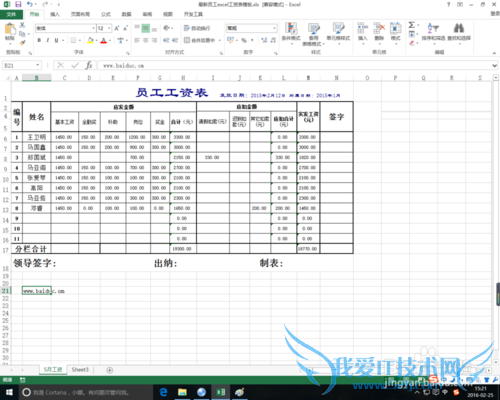
Task: Open Excel Help question mark
Action: (x=449, y=4)
